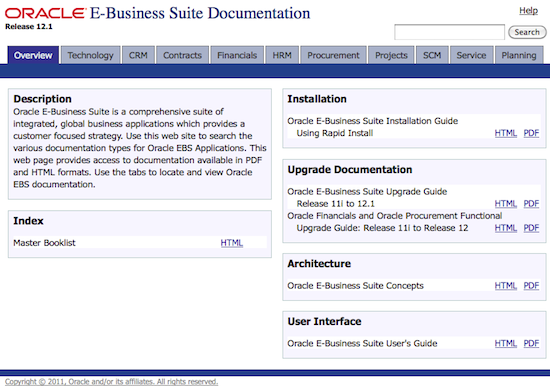The image size is (550, 390).
Task: Open E-Business Suite Concepts HTML
Action: pyautogui.click(x=505, y=285)
